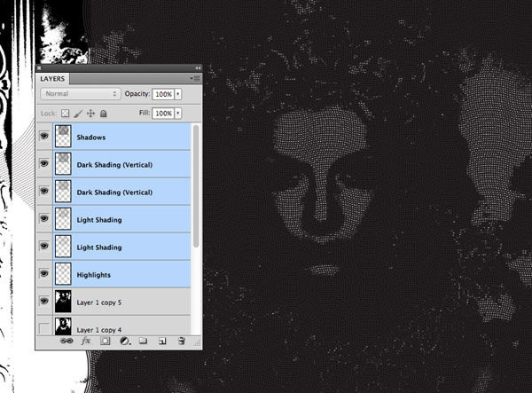Lock transparent pixels

click(x=65, y=114)
